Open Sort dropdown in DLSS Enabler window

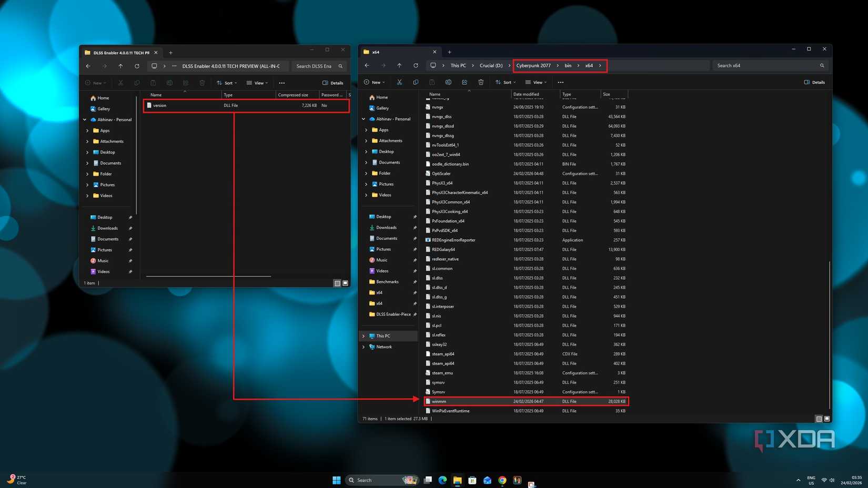(227, 83)
